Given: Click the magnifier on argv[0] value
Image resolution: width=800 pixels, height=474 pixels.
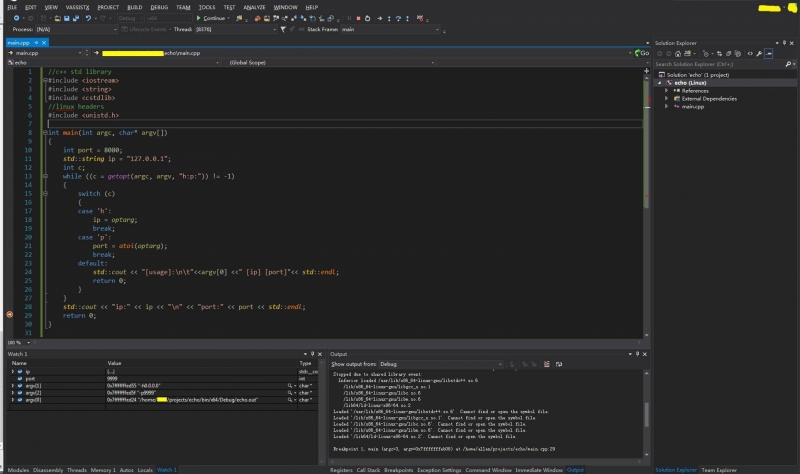Looking at the screenshot, I should coord(290,400).
